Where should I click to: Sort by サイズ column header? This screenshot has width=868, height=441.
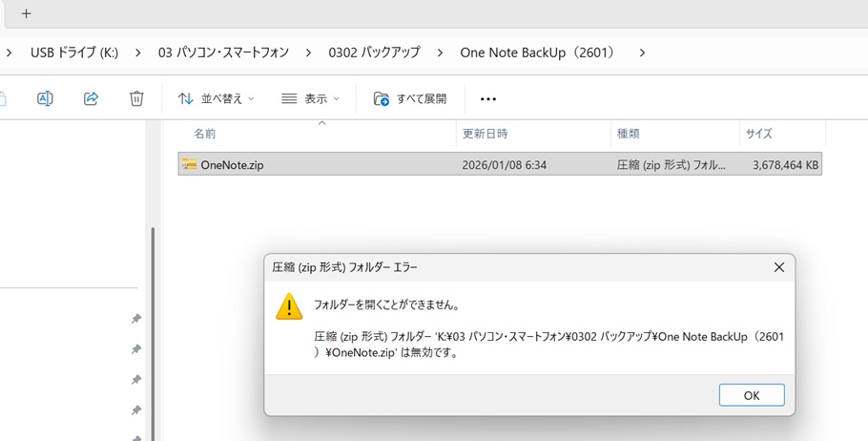point(759,134)
